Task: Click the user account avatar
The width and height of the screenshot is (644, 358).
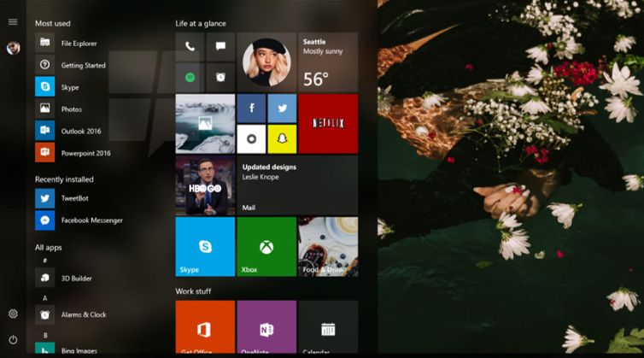Action: pos(13,48)
